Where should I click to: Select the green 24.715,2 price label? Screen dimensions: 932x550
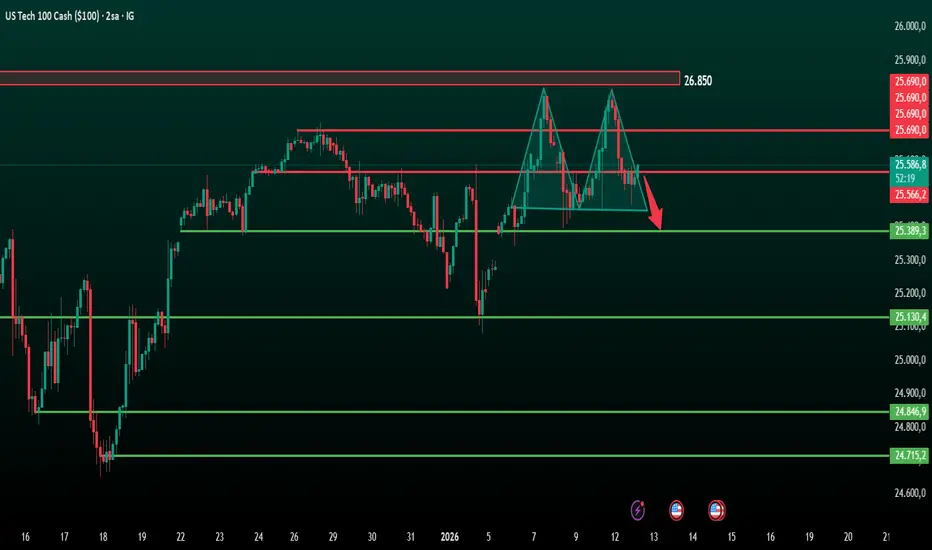click(x=911, y=455)
